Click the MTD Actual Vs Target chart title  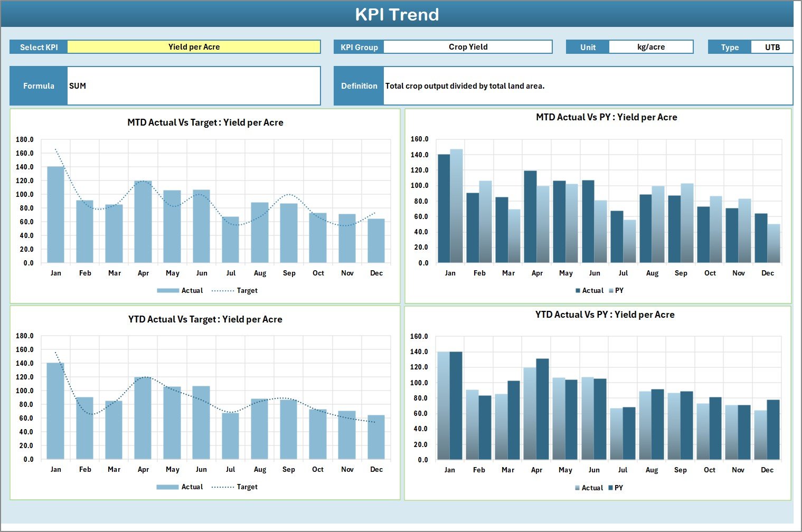(x=204, y=122)
